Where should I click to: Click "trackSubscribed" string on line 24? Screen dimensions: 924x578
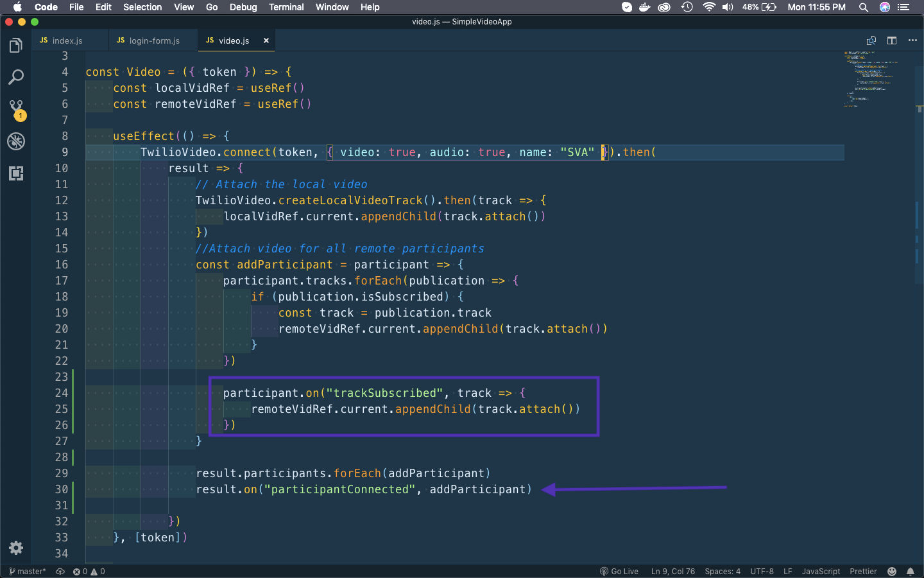tap(384, 393)
